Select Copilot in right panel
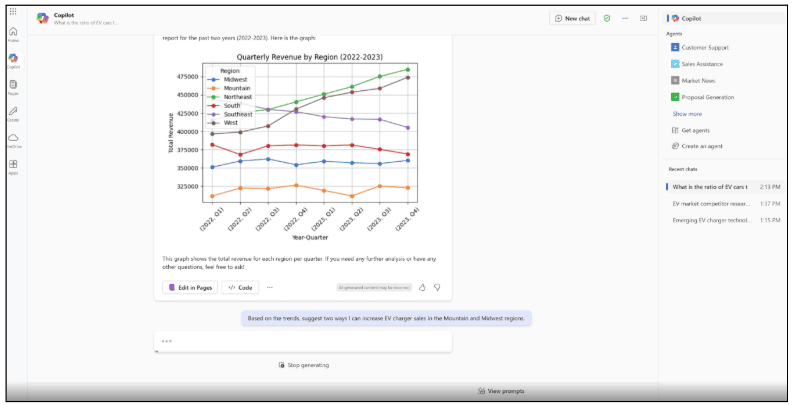The height and width of the screenshot is (405, 794). [x=724, y=18]
